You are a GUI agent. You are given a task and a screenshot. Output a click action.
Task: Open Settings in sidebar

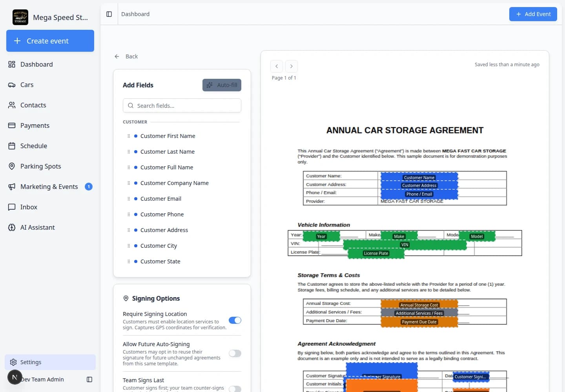[50, 362]
